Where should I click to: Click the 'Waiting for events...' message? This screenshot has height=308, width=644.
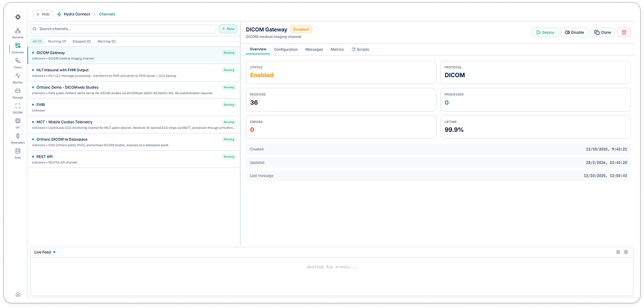[x=332, y=267]
